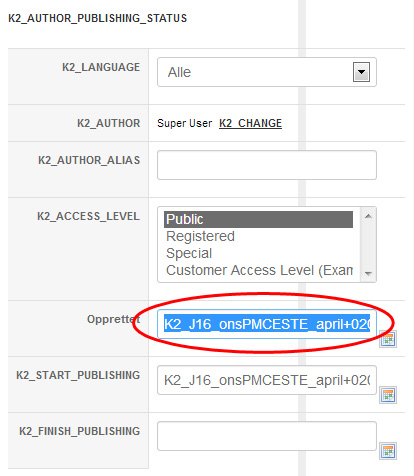Image resolution: width=414 pixels, height=476 pixels.
Task: Click access level list scroll up arrow
Action: [368, 216]
